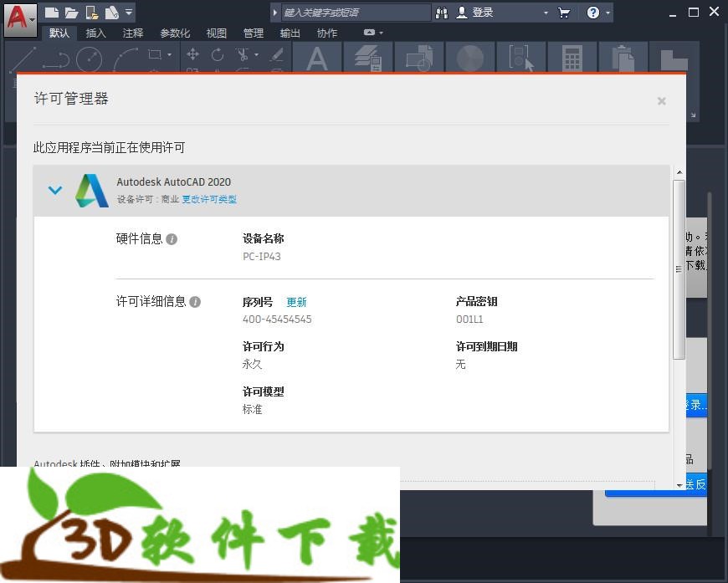This screenshot has width=728, height=583.
Task: Switch to the 默认 ribbon tab
Action: pos(59,33)
